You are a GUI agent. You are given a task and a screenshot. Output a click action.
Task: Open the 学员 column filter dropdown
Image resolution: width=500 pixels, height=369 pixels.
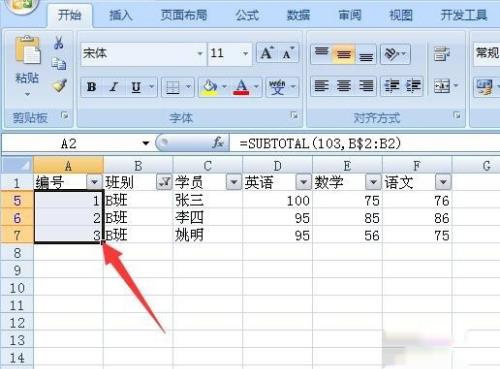(234, 182)
